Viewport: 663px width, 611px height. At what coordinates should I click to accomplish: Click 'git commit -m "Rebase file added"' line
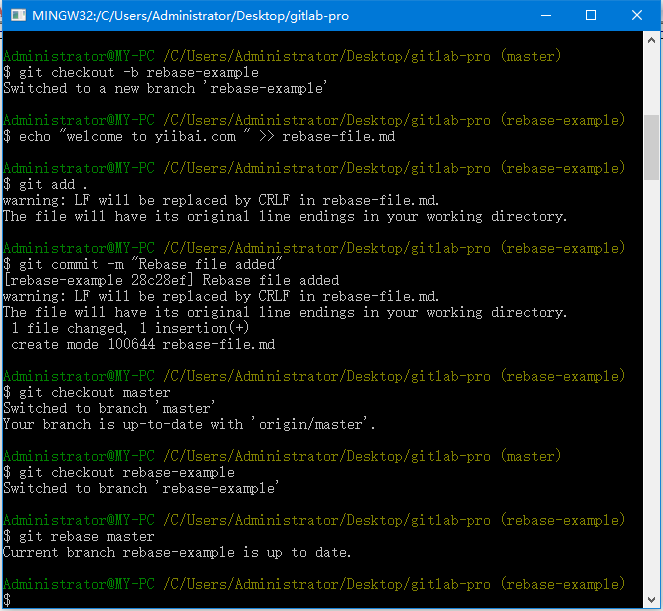tap(142, 264)
